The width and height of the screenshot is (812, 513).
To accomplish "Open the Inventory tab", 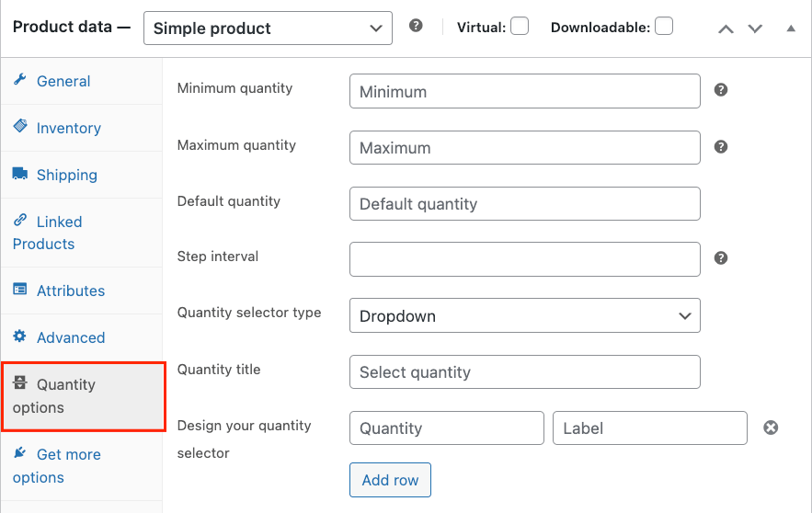I will coord(81,128).
